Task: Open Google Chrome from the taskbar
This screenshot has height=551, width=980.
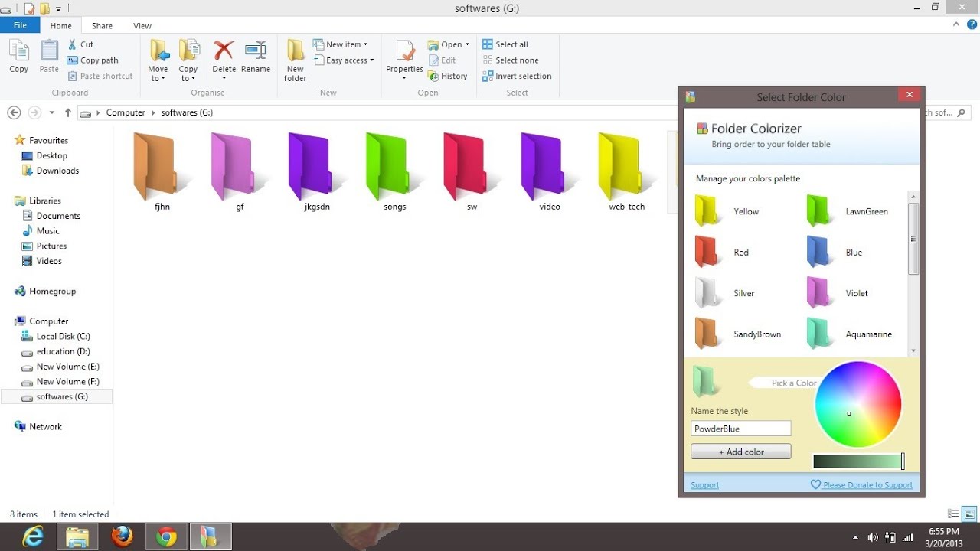Action: 166,537
